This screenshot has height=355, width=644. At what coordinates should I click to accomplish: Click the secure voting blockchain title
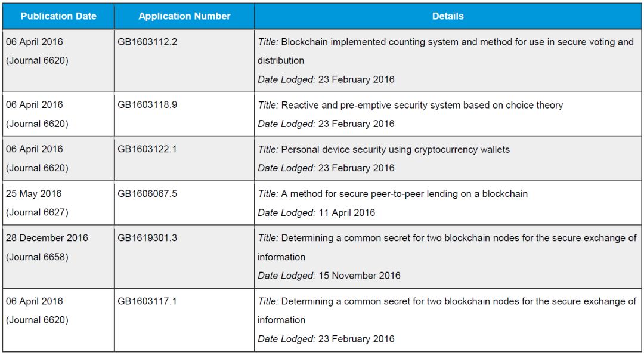pos(445,51)
